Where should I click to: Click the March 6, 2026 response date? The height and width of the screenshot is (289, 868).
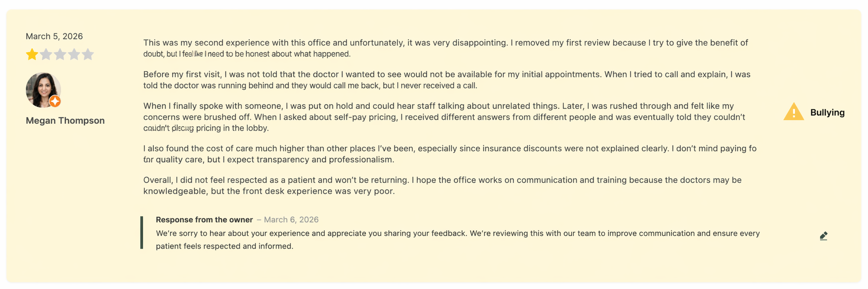pos(291,220)
